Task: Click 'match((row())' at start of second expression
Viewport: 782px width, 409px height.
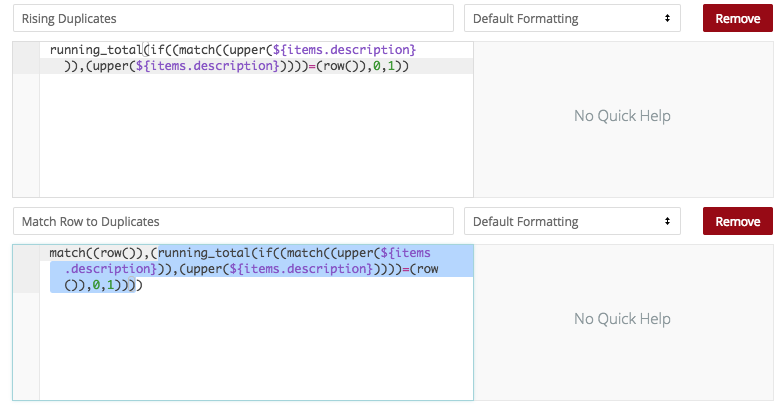Action: pos(96,253)
